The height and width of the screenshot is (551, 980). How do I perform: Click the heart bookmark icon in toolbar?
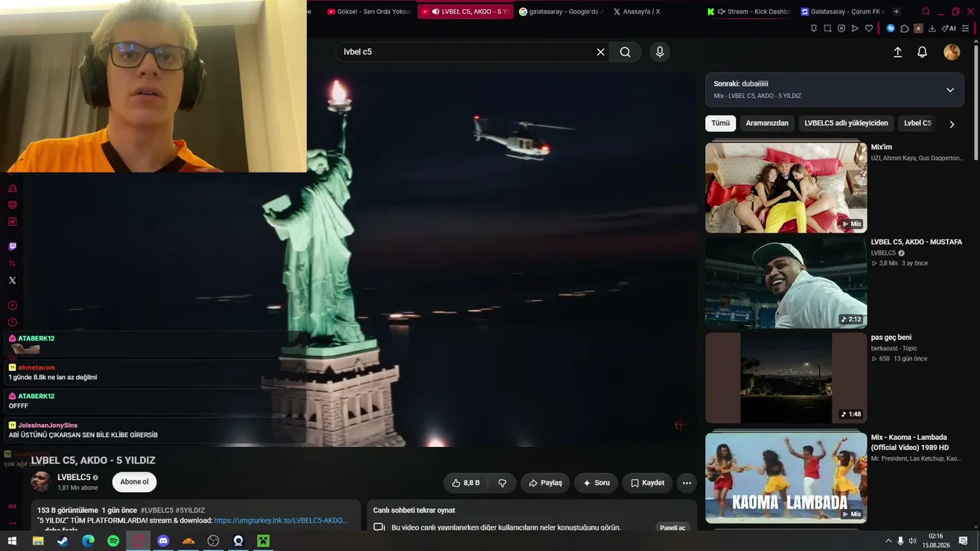(x=869, y=28)
